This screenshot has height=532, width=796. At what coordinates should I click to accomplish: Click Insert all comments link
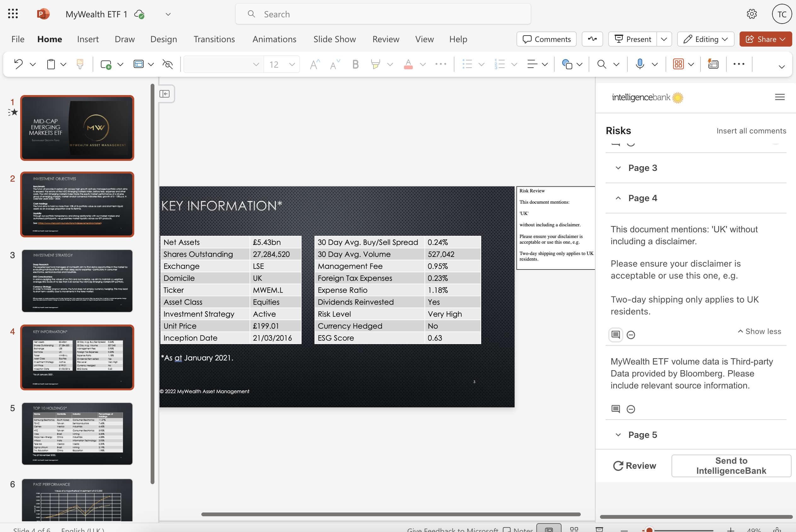pos(751,131)
